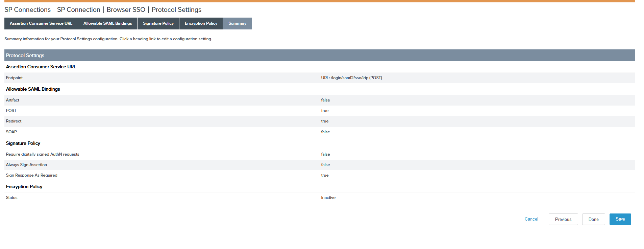Edit via Assertion Consumer Service URL heading
This screenshot has width=644, height=249.
pos(41,67)
